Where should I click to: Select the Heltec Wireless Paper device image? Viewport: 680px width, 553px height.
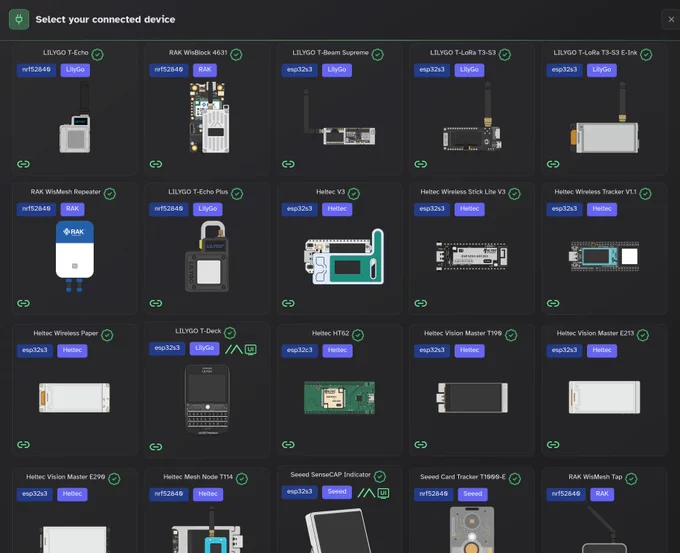(x=75, y=398)
